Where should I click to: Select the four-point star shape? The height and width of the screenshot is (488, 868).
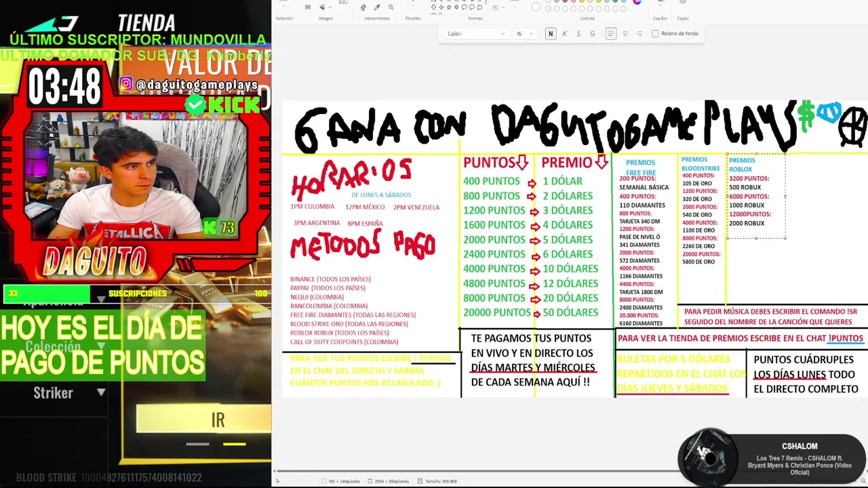click(441, 7)
